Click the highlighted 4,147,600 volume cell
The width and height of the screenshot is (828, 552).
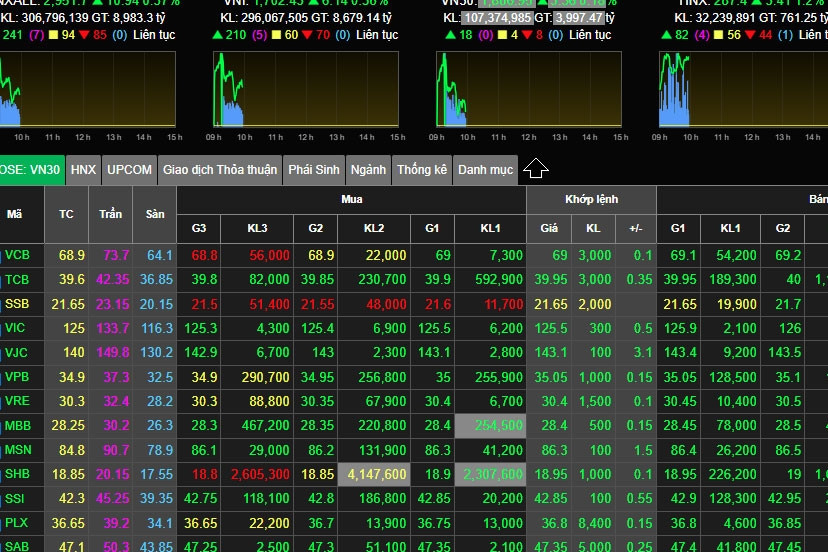click(374, 474)
